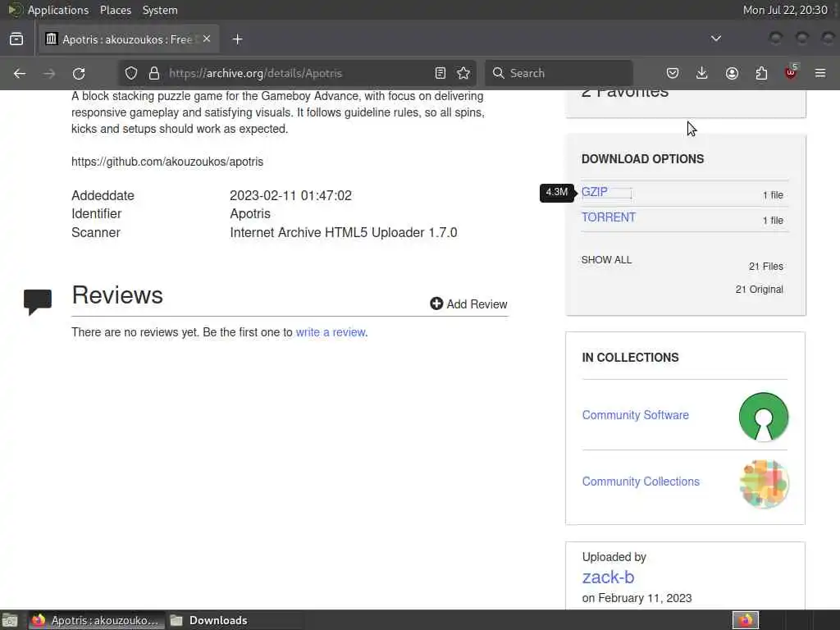The image size is (840, 630).
Task: Show all 21 files
Action: click(606, 260)
